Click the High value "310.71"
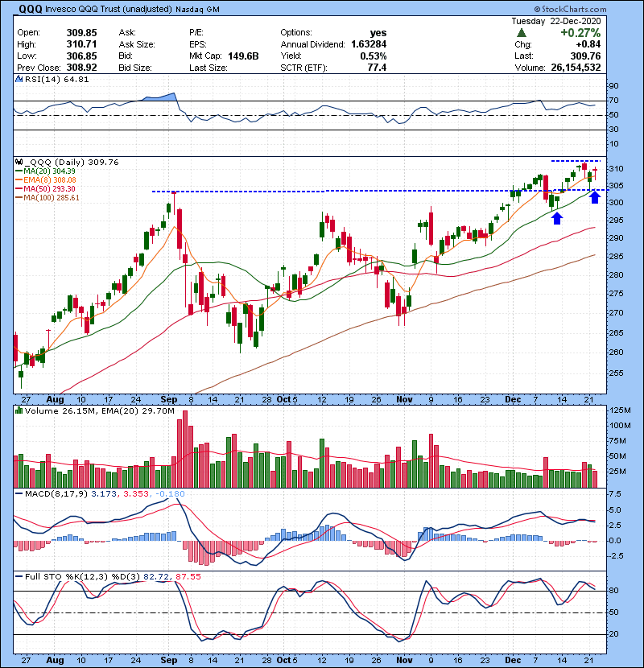644x668 pixels. 81,44
